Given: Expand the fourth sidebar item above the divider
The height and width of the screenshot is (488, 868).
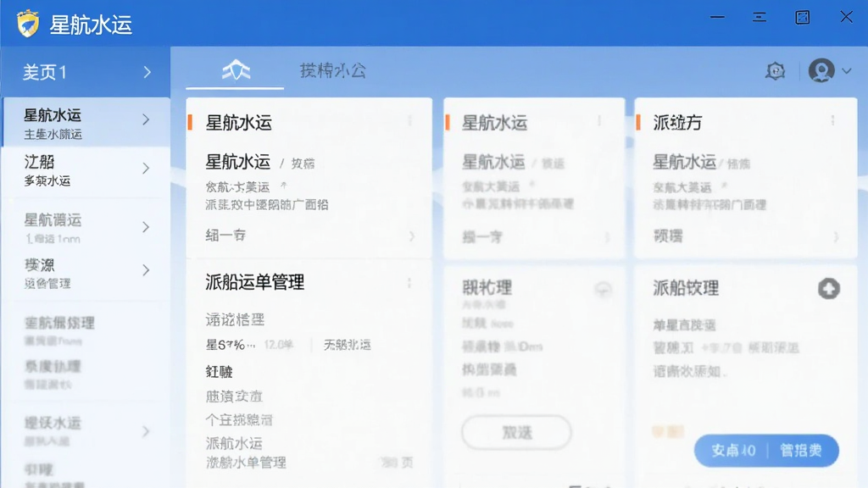Looking at the screenshot, I should tap(146, 270).
